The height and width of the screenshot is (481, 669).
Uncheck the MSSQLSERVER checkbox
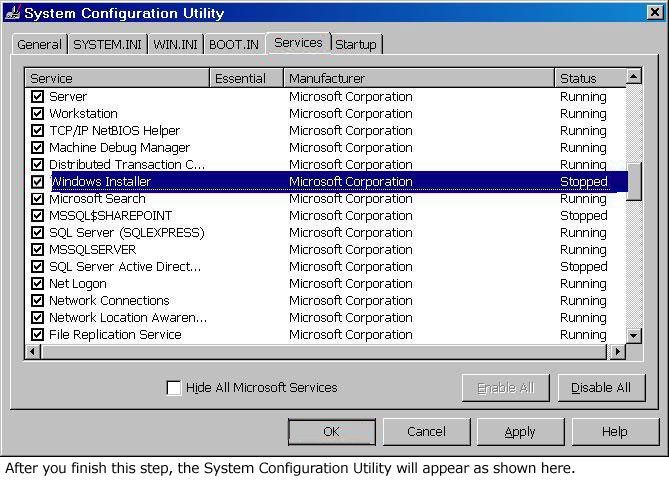coord(38,249)
